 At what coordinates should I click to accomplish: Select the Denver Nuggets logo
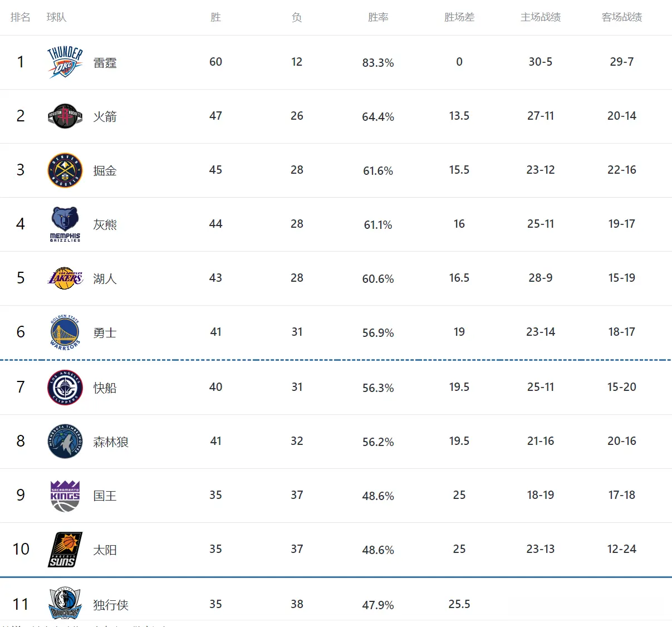[x=65, y=170]
